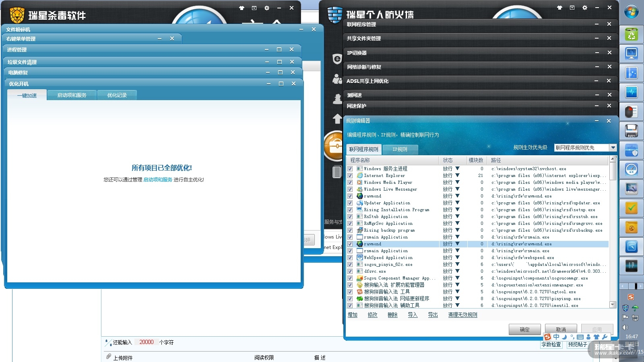644x362 pixels.
Task: Open skin (shirt icon) in firewall title bar
Action: pyautogui.click(x=559, y=8)
